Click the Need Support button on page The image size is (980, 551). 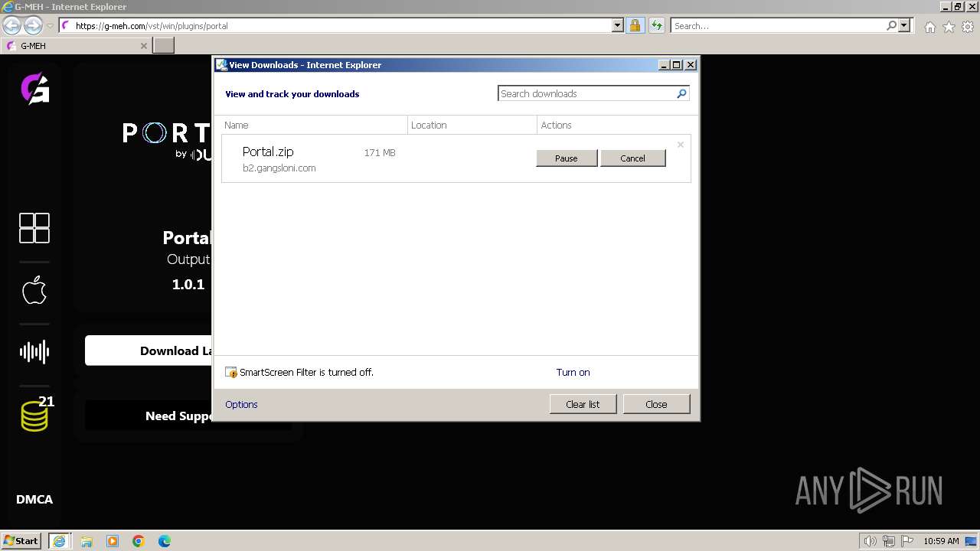tap(148, 416)
